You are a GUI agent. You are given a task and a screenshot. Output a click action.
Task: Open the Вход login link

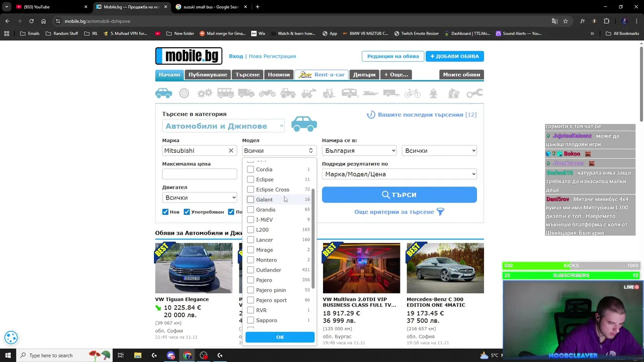(x=236, y=56)
